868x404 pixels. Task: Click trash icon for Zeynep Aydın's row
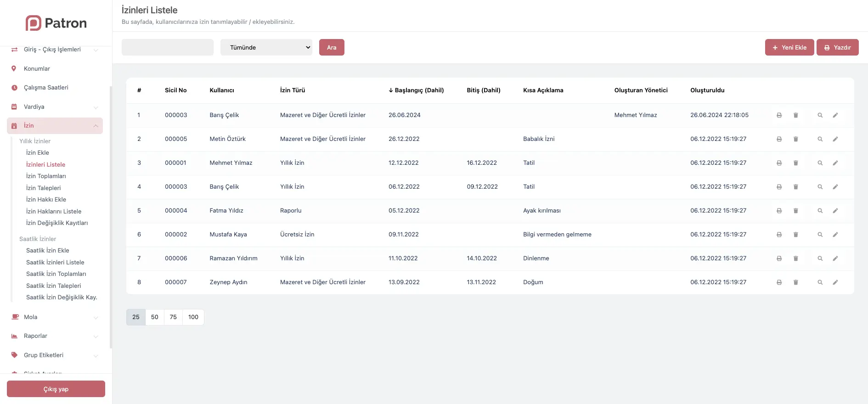pos(795,282)
